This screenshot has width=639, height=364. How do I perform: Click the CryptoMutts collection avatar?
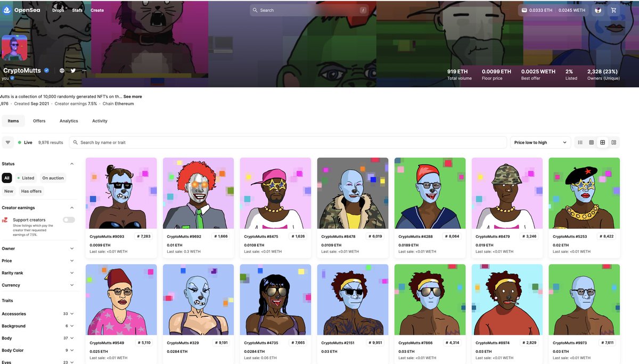point(14,47)
